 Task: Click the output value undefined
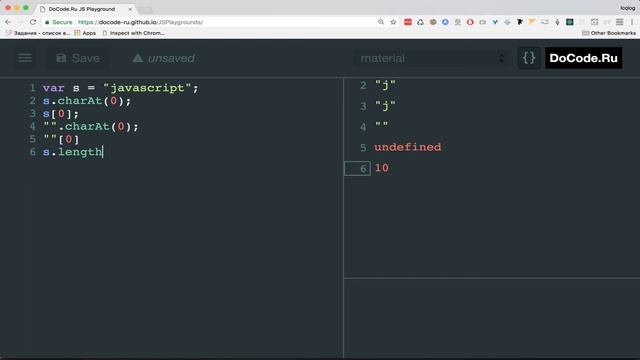click(x=408, y=147)
